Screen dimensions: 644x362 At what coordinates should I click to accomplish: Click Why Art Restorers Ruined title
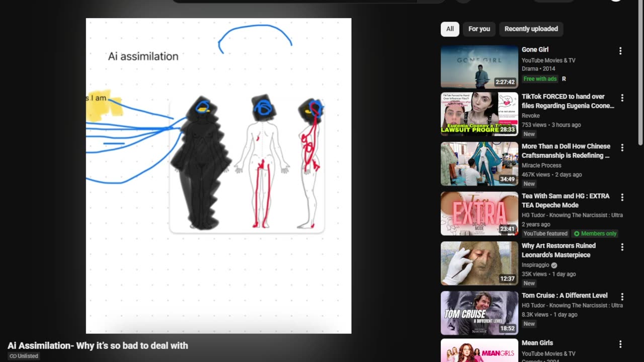558,250
